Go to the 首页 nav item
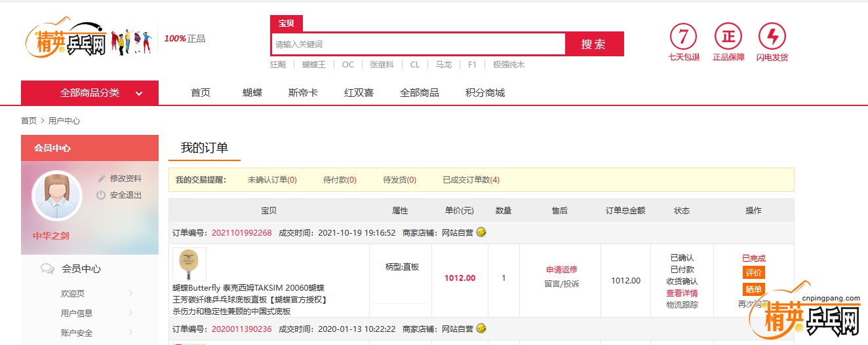 201,93
